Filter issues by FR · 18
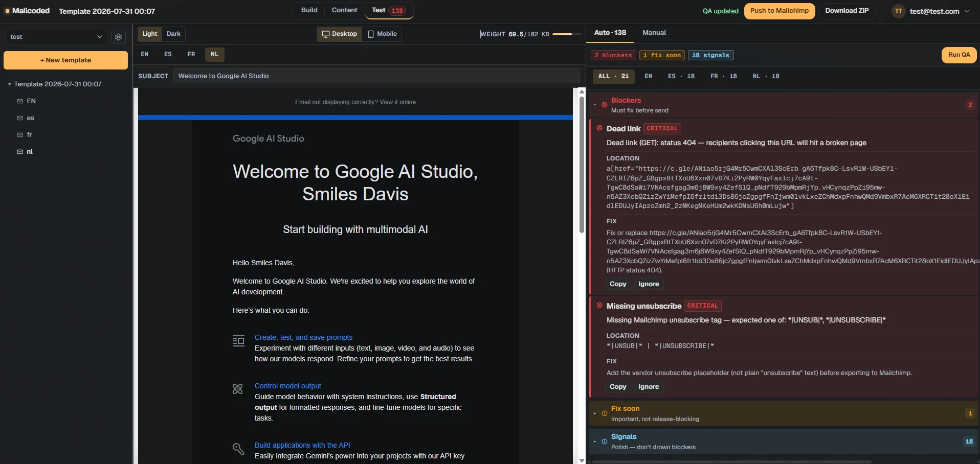 (x=724, y=76)
